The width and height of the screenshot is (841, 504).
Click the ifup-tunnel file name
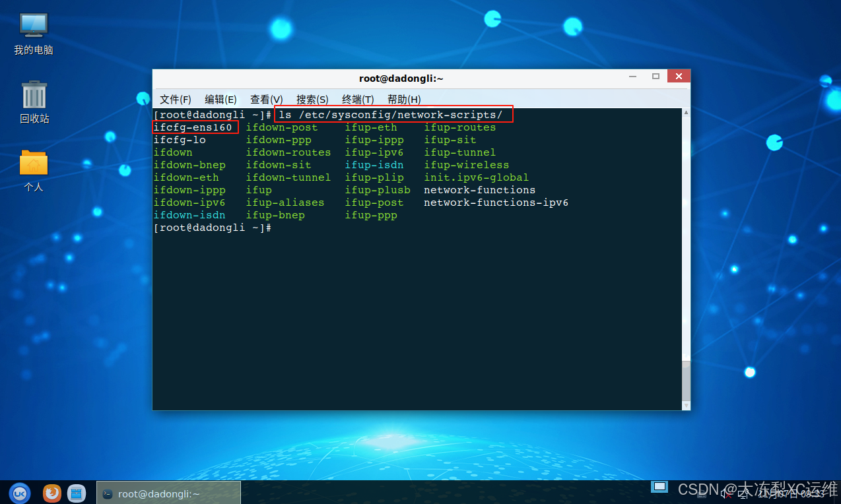(x=460, y=152)
